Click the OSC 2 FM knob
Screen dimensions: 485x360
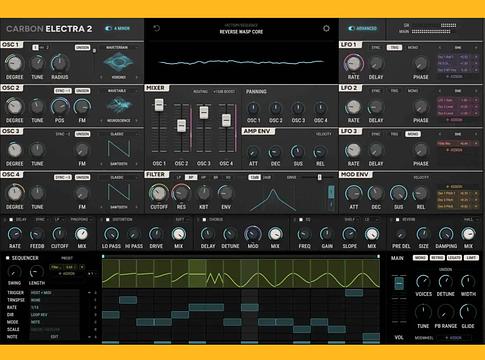click(x=82, y=106)
